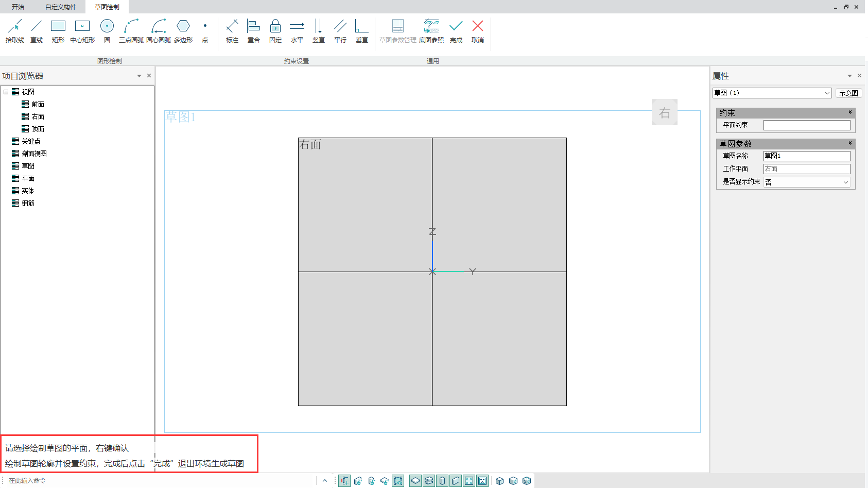Apply the 固定 lock constraint
This screenshot has height=488, width=868.
click(x=275, y=31)
